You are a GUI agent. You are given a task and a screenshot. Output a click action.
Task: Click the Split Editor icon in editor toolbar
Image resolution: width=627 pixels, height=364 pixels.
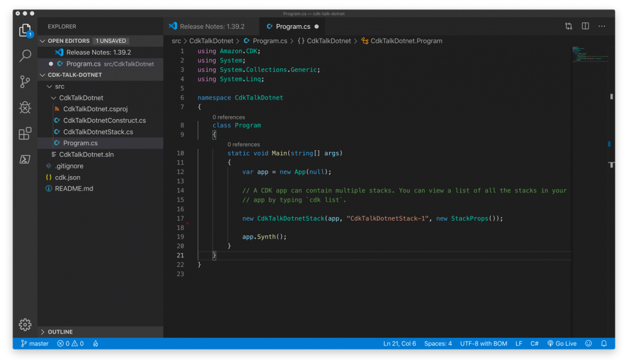(x=585, y=26)
